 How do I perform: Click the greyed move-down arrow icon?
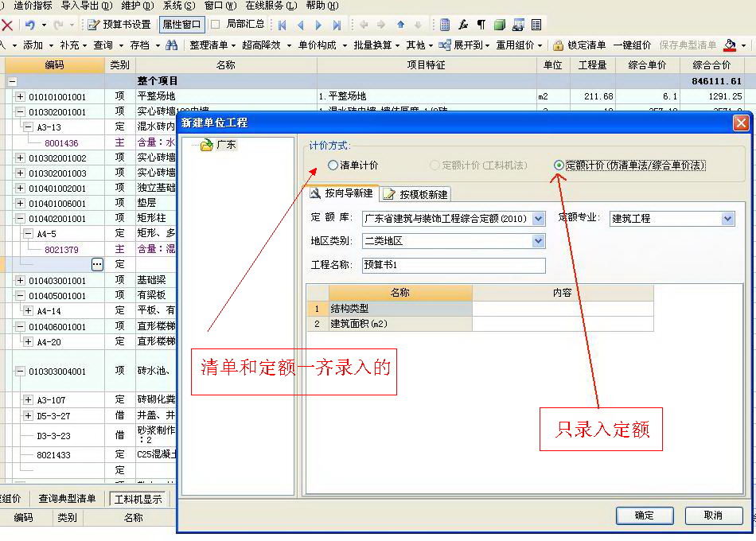pyautogui.click(x=418, y=25)
